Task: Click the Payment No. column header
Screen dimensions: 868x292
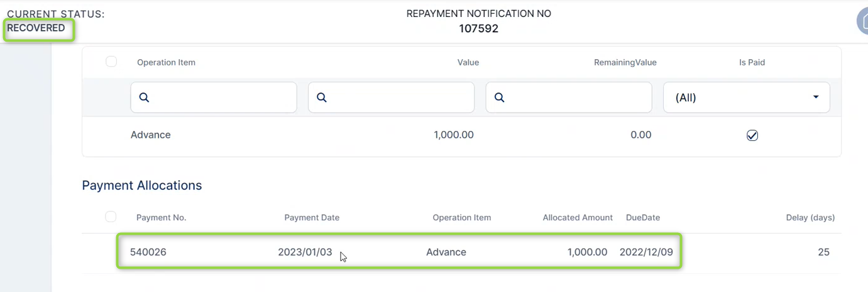Action: 162,218
